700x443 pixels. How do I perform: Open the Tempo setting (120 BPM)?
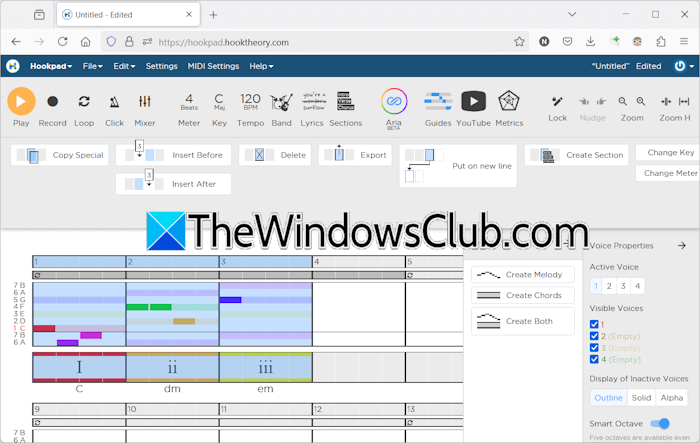(x=250, y=102)
